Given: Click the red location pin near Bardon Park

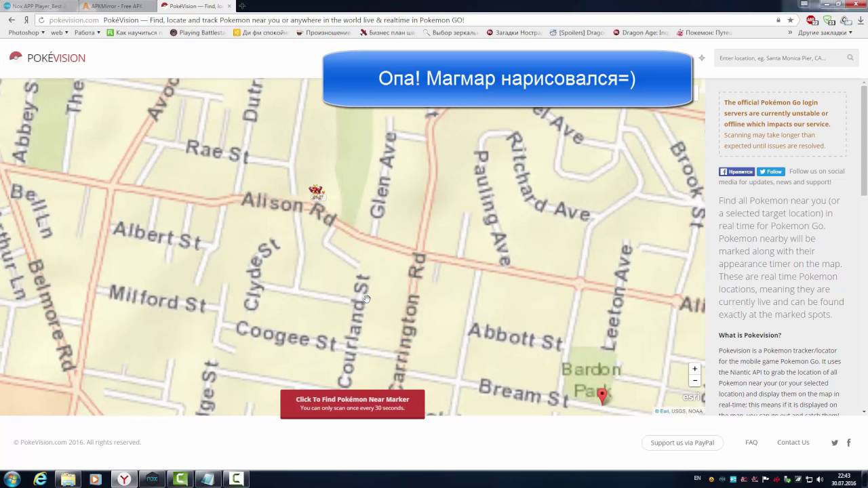Looking at the screenshot, I should [x=601, y=396].
